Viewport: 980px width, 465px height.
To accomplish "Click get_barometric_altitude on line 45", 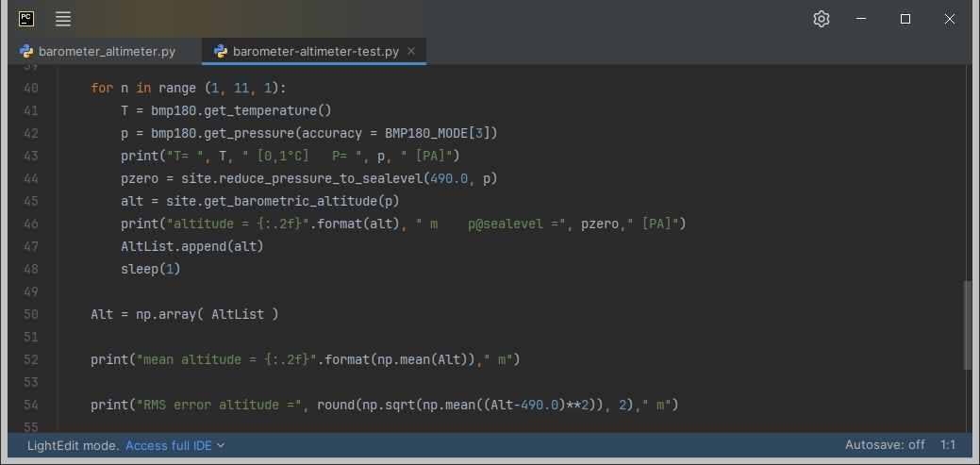I will 287,201.
